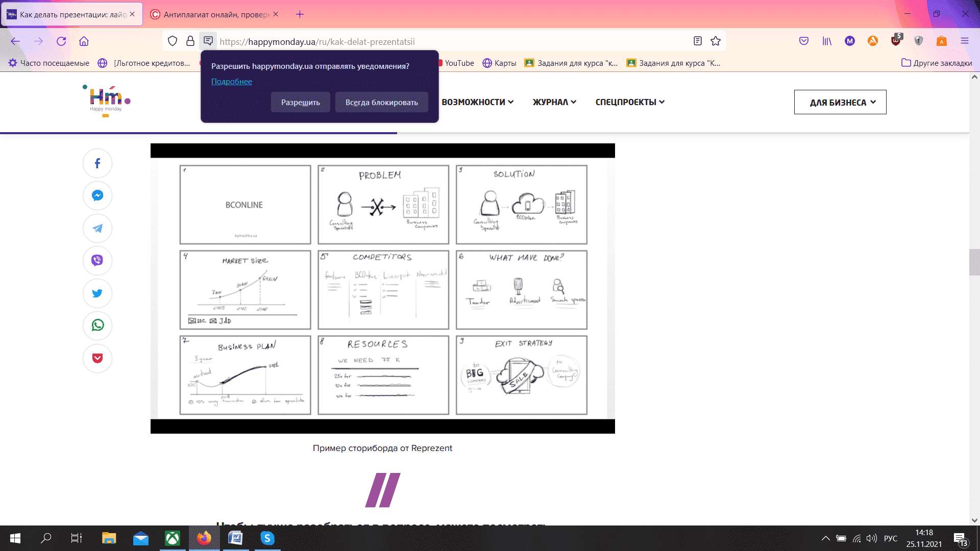Open tracking protection shield icon
980x551 pixels.
(173, 41)
